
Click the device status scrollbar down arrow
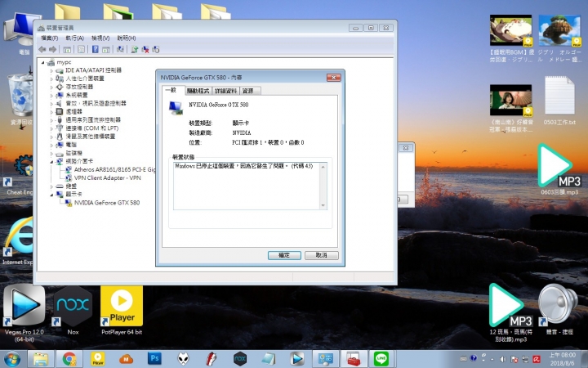coord(323,206)
